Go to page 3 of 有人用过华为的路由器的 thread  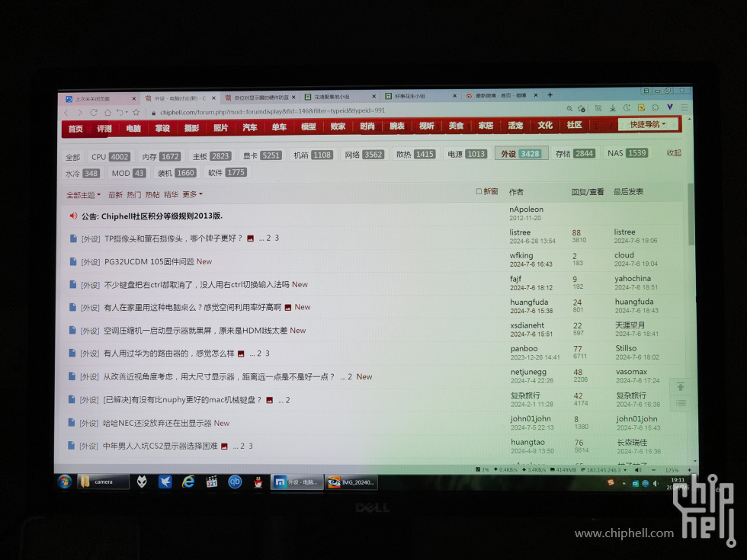pyautogui.click(x=268, y=354)
